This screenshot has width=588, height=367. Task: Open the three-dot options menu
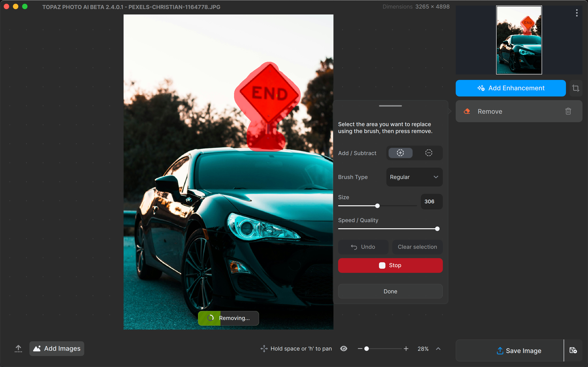pyautogui.click(x=577, y=13)
